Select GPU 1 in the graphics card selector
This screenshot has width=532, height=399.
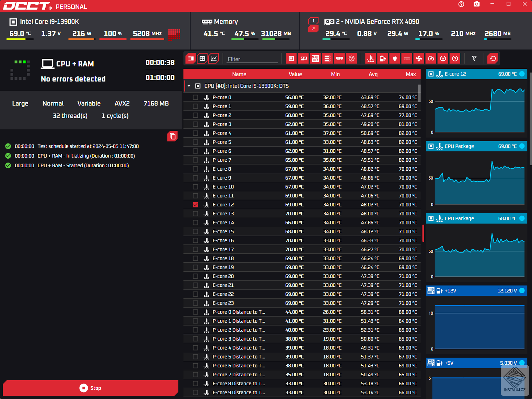pos(313,21)
